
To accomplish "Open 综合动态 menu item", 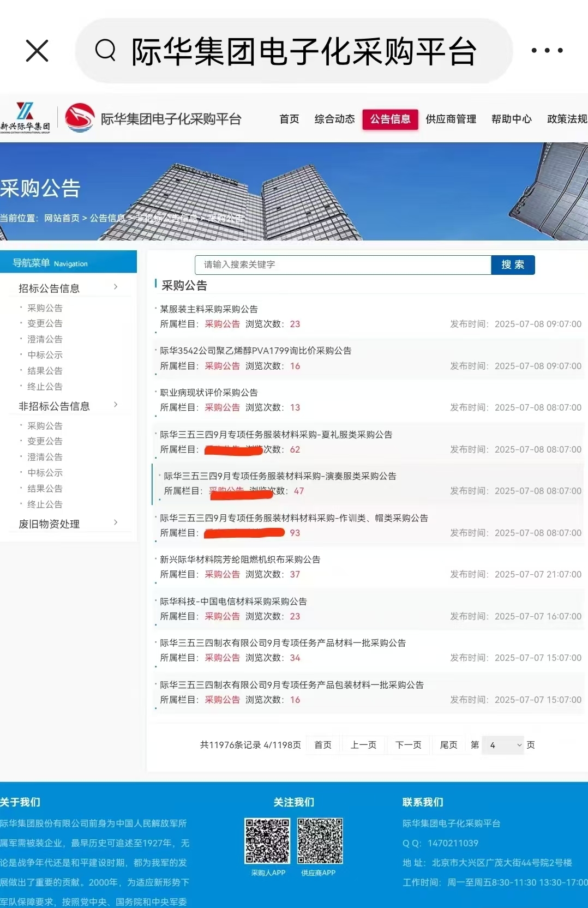I will coord(334,119).
